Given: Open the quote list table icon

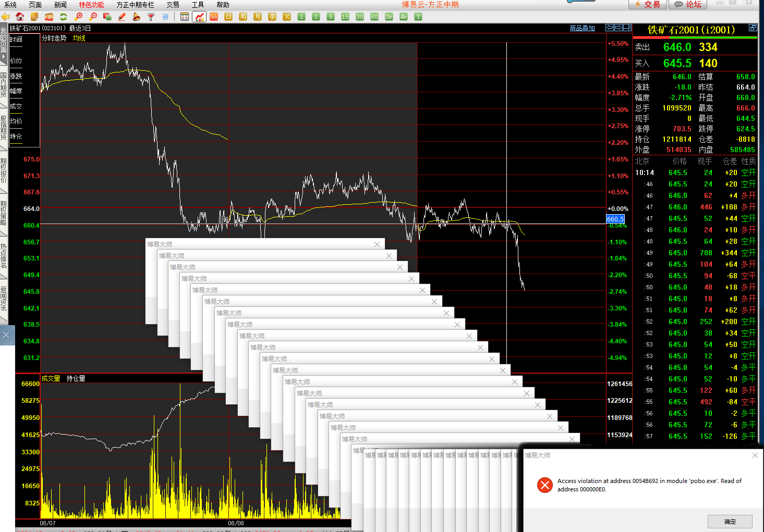Looking at the screenshot, I should pyautogui.click(x=185, y=17).
